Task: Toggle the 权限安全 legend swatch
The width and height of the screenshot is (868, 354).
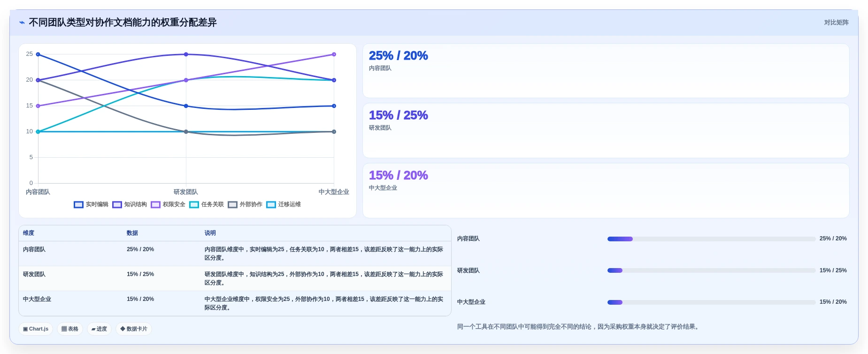Action: click(x=155, y=205)
